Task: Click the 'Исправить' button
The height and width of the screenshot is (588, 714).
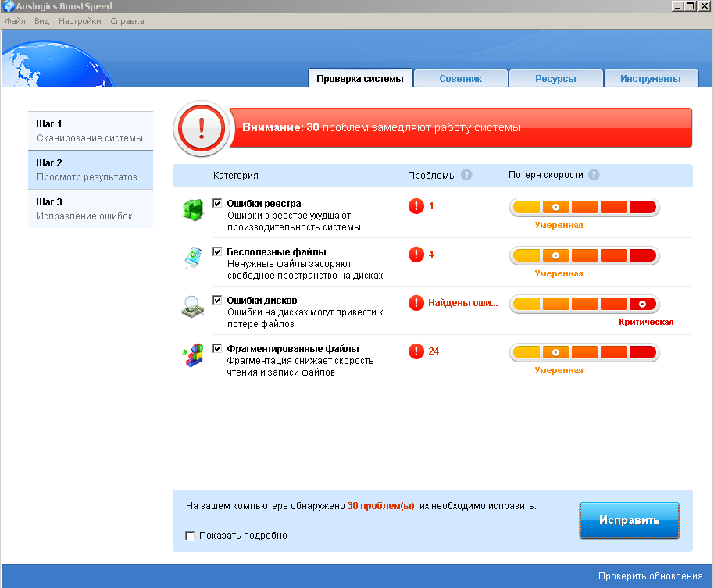Action: pyautogui.click(x=630, y=520)
